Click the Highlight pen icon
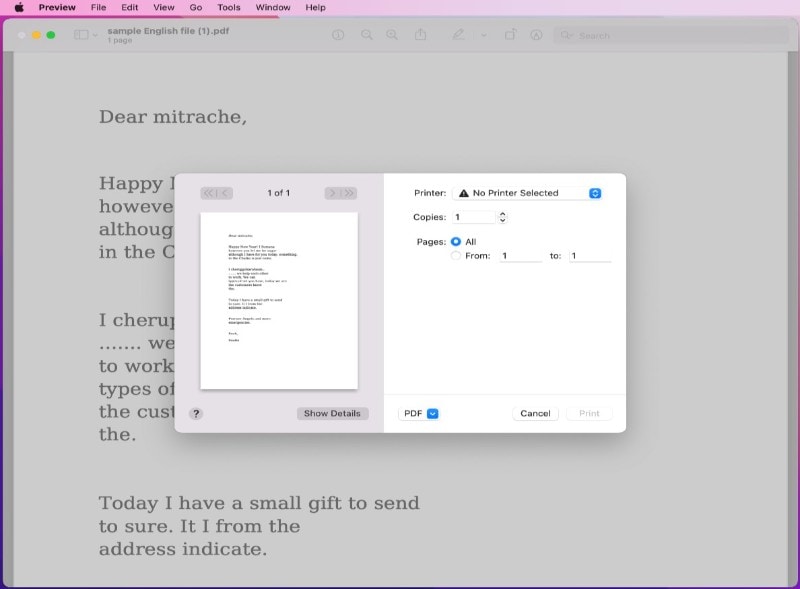 (458, 34)
